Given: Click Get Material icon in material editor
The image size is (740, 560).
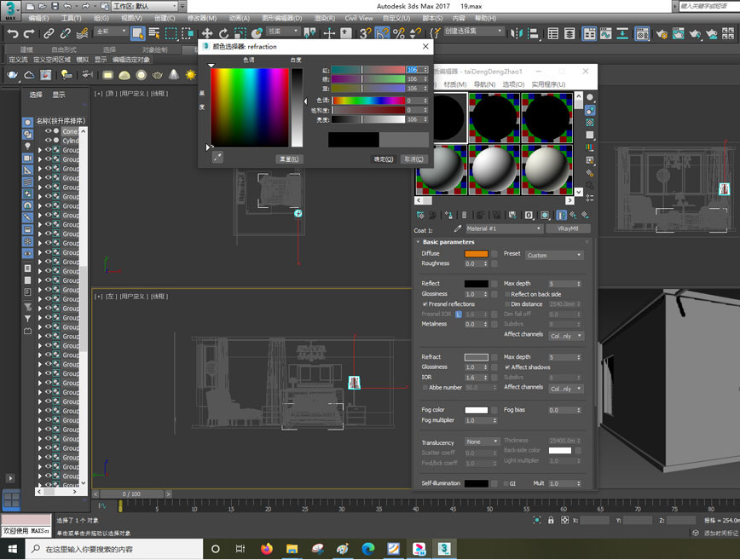Looking at the screenshot, I should pyautogui.click(x=420, y=215).
